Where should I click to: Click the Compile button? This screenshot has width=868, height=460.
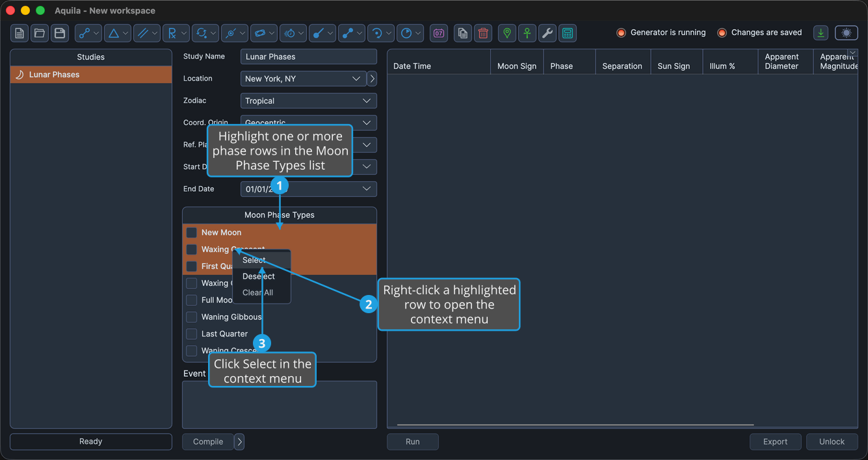[208, 442]
